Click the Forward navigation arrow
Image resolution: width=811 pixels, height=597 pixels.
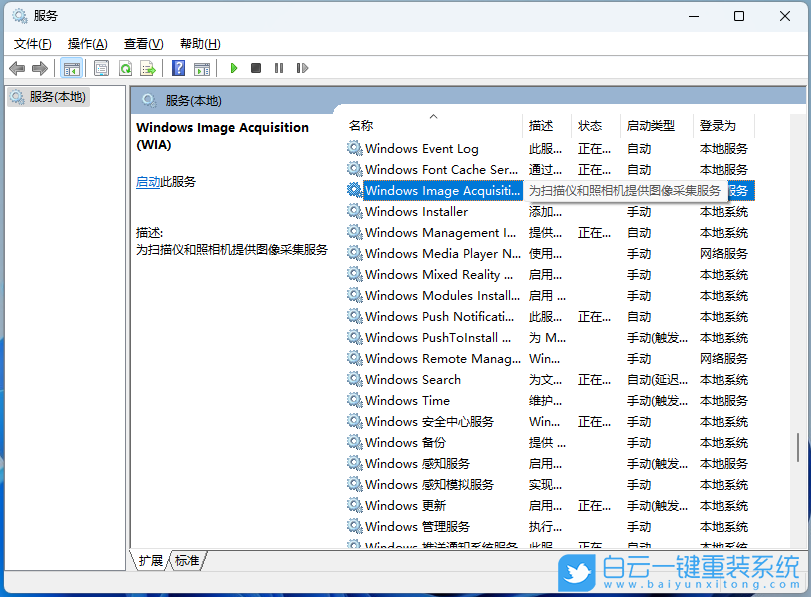coord(40,68)
